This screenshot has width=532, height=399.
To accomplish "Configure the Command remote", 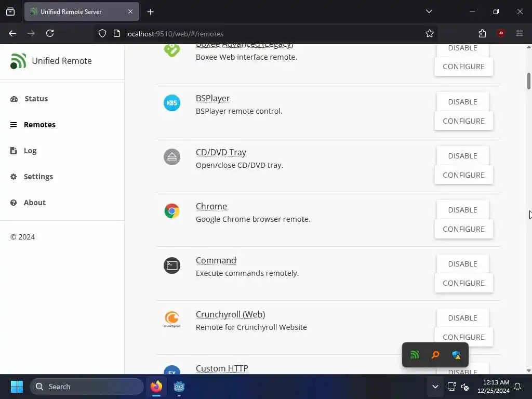I will coord(463,283).
